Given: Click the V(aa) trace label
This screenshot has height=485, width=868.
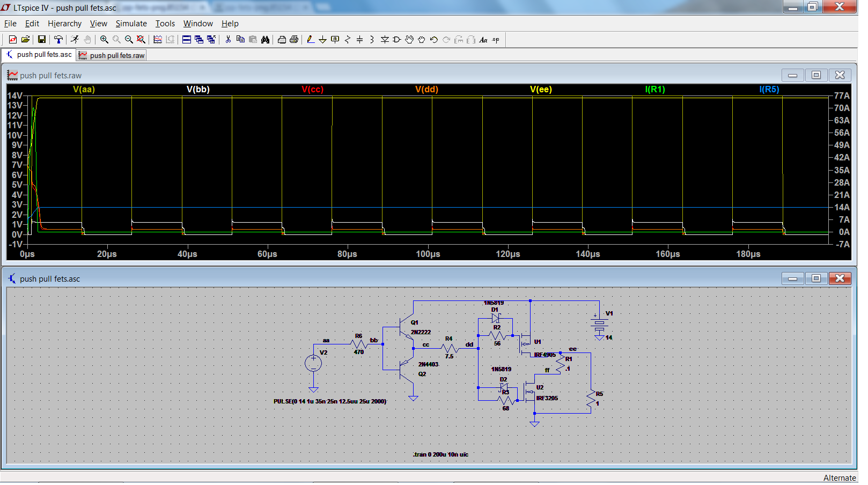Looking at the screenshot, I should tap(84, 90).
